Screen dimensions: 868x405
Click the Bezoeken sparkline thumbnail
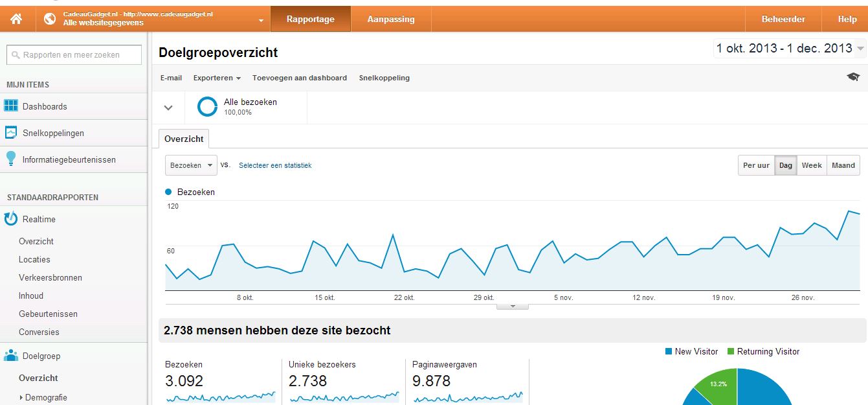tap(220, 396)
